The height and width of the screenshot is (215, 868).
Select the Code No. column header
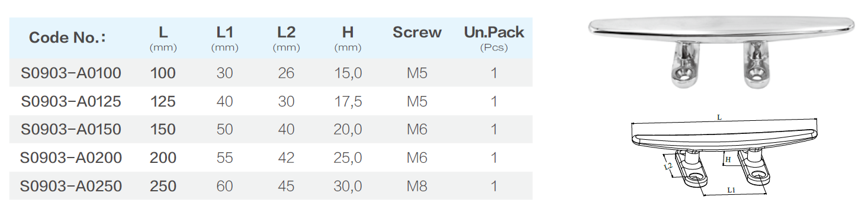click(67, 38)
